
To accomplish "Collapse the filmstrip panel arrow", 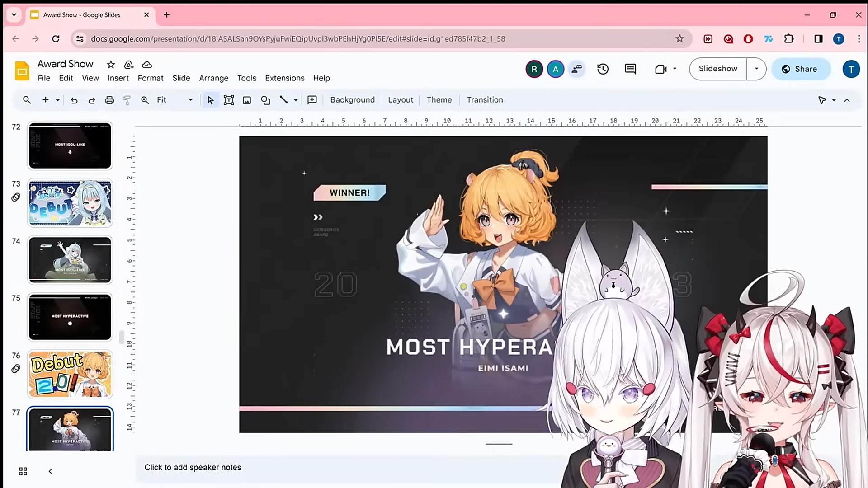I will tap(50, 471).
